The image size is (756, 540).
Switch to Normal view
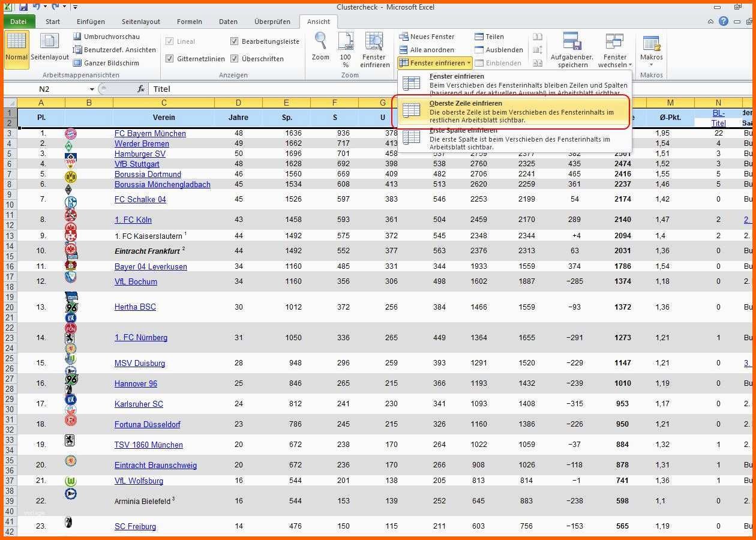point(16,49)
